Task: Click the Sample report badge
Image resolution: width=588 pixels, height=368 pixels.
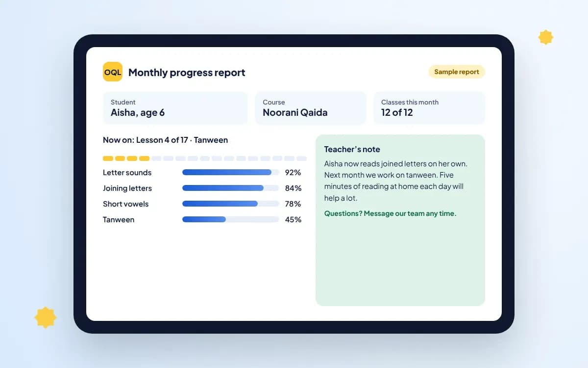Action: (457, 72)
